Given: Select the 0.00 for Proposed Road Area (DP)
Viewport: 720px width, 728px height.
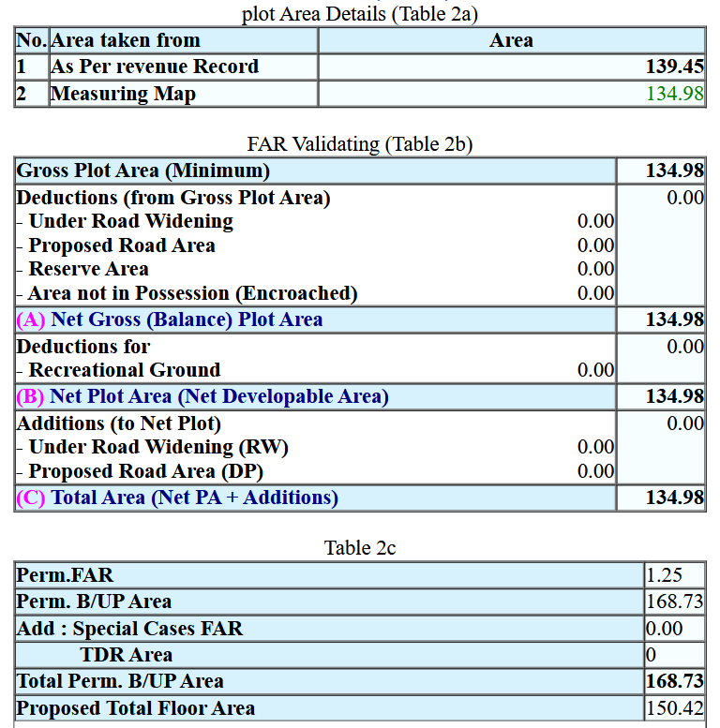Looking at the screenshot, I should 595,471.
